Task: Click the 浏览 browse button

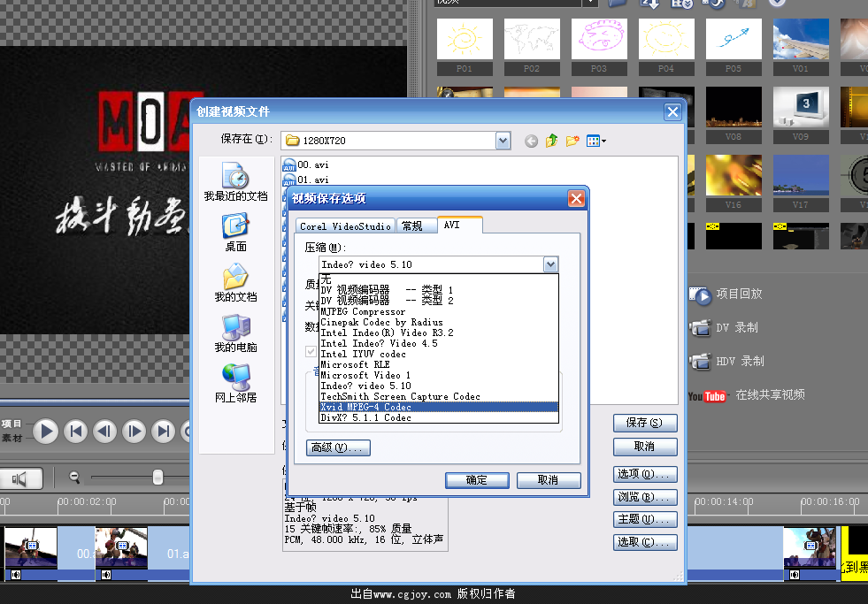Action: click(645, 497)
